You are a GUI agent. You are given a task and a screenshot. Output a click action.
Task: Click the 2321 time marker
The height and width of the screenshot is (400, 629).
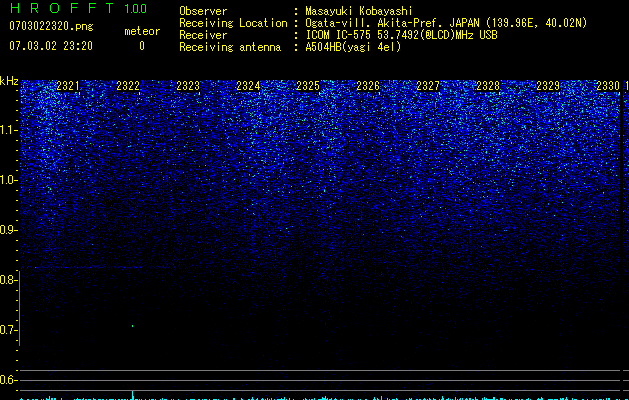[68, 86]
